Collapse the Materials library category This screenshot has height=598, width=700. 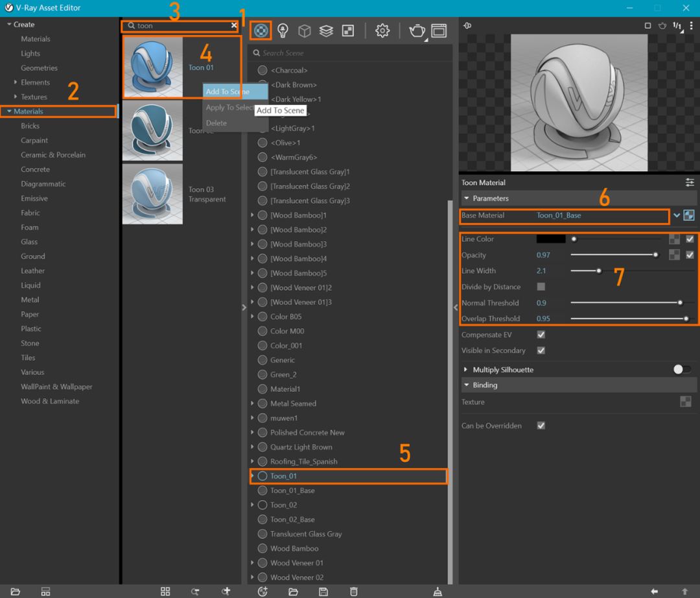coord(9,111)
